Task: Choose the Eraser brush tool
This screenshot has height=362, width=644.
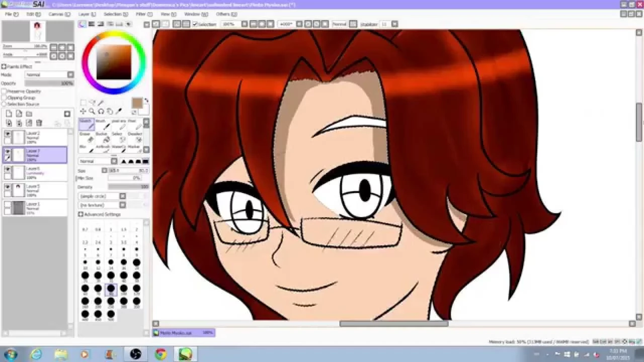Action: coord(86,137)
